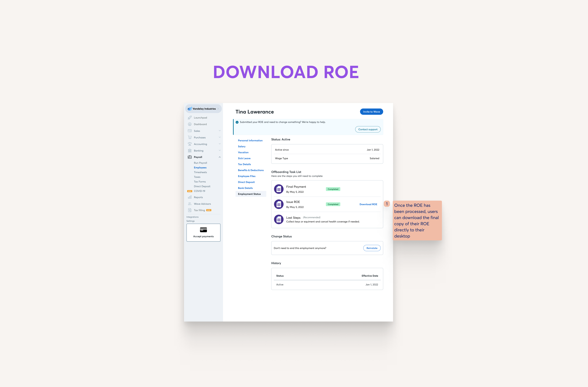The width and height of the screenshot is (588, 387).
Task: Click the Wave Advisors people icon
Action: point(190,204)
